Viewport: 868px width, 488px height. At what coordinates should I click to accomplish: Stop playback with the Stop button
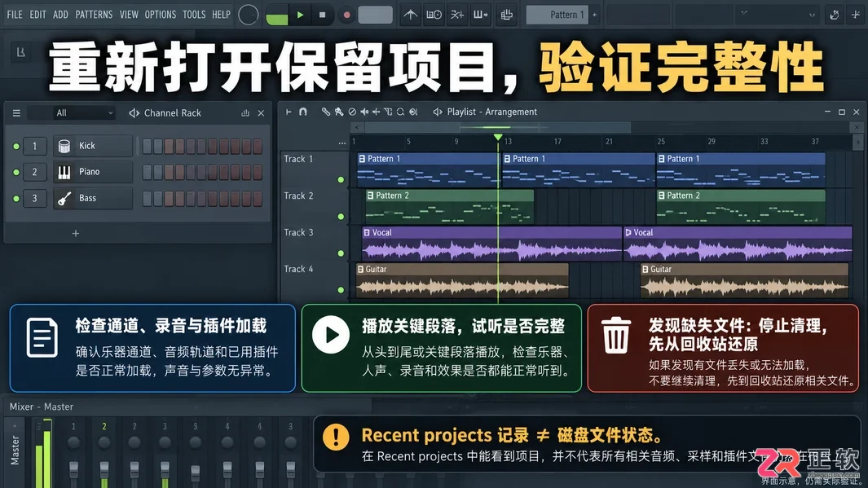tap(322, 15)
